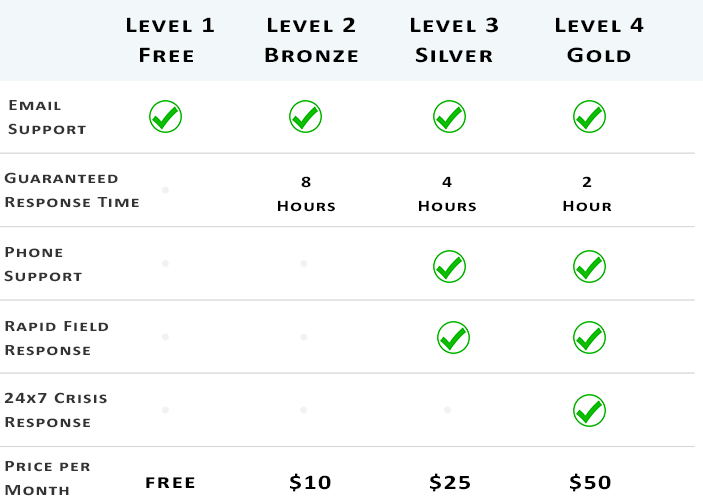Click the Email Support checkmark under Level 1 Free
The height and width of the screenshot is (503, 703).
click(165, 117)
